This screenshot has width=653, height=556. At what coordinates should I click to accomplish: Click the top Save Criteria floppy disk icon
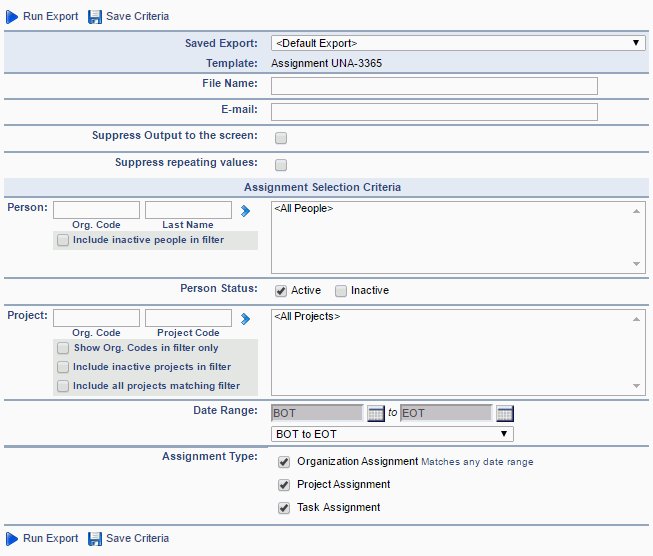coord(95,17)
